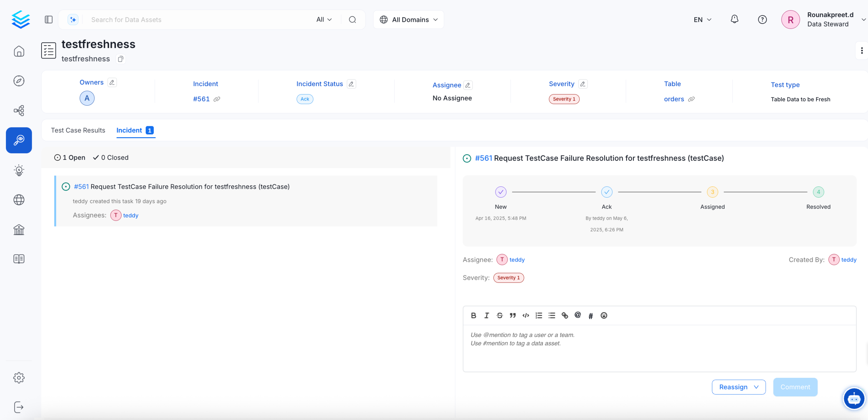Open the orders table link

tap(674, 99)
